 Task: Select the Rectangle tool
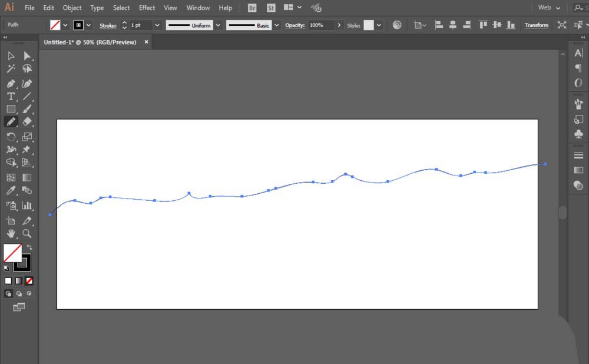click(11, 109)
